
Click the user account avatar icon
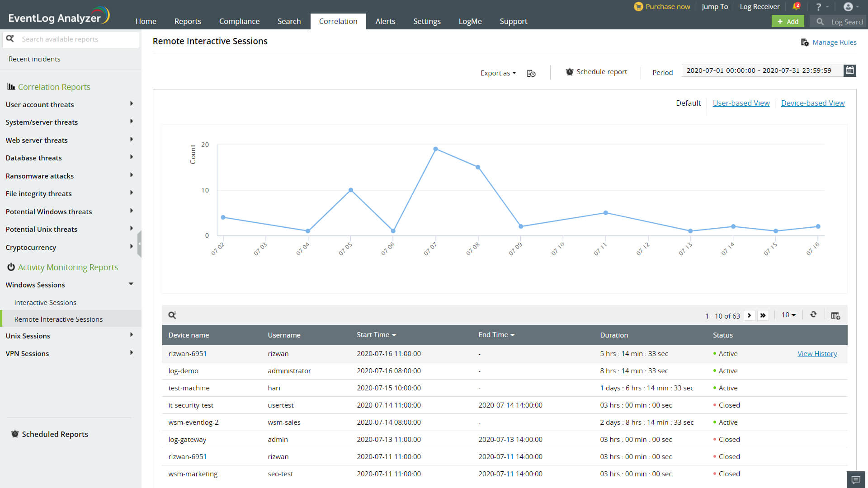tap(848, 6)
